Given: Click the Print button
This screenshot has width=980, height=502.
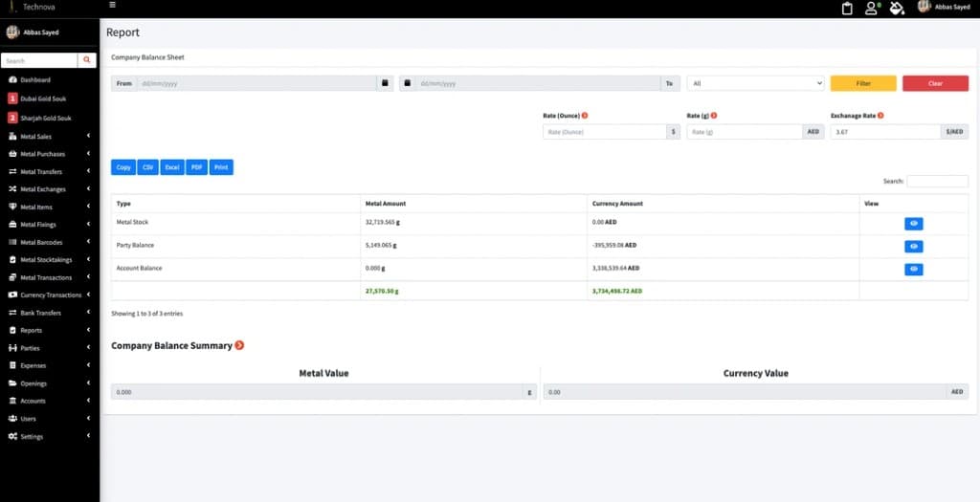Looking at the screenshot, I should coord(221,167).
